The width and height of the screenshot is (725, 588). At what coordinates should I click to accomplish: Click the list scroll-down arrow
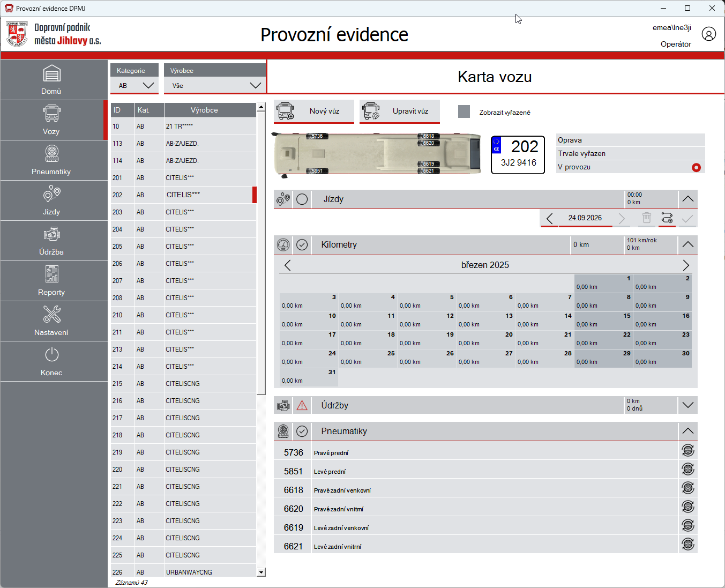(261, 572)
